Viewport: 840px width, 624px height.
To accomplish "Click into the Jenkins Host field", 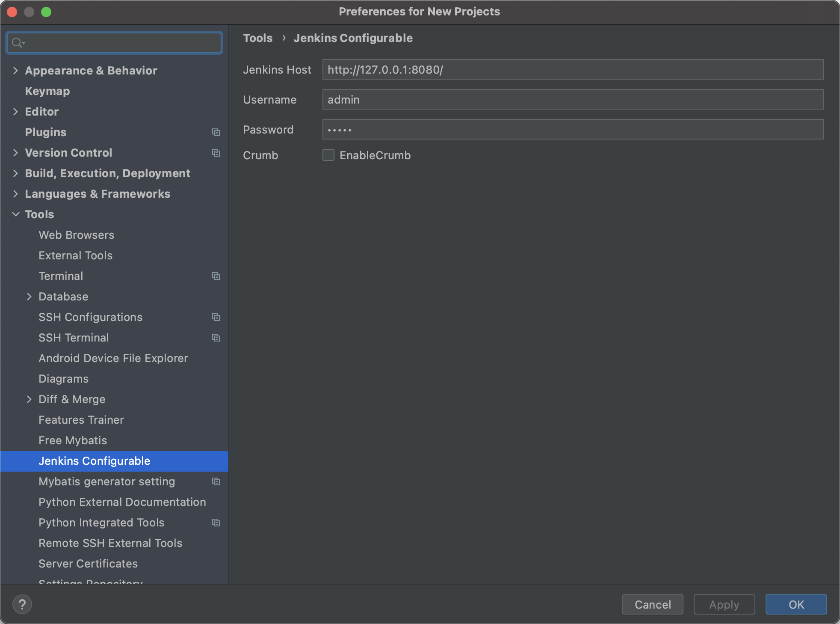I will pyautogui.click(x=573, y=69).
